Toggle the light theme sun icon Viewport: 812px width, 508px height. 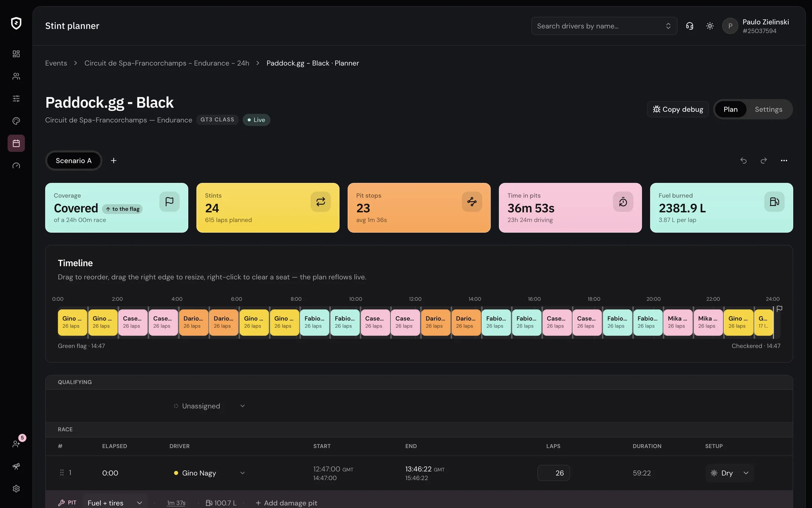click(x=710, y=26)
